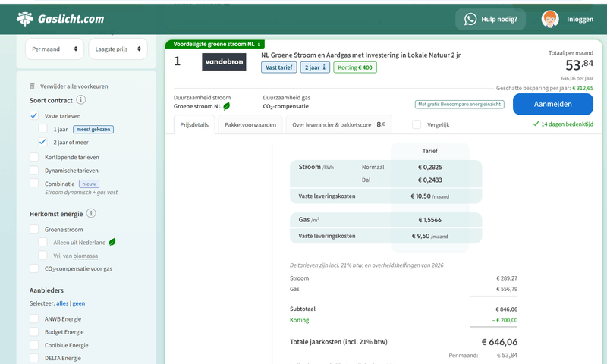Open the Per maand dropdown
The height and width of the screenshot is (364, 607).
coord(55,49)
